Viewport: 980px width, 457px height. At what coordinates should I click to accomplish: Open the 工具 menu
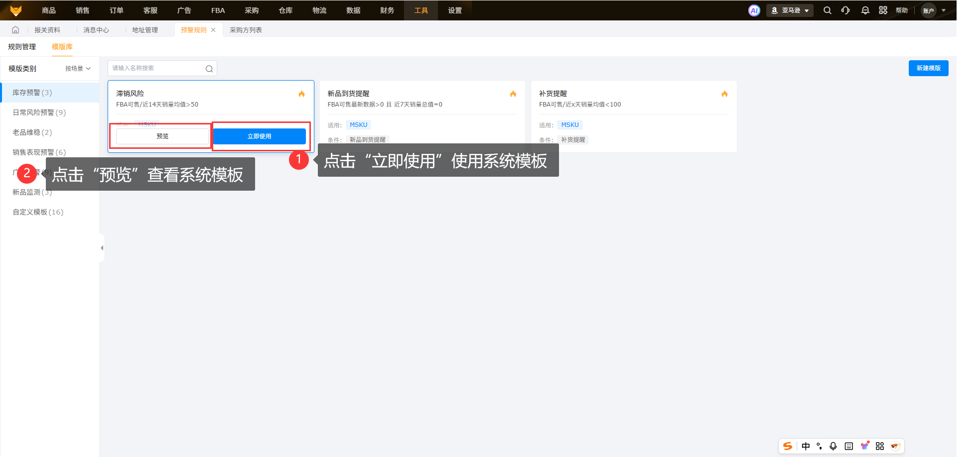click(x=421, y=10)
